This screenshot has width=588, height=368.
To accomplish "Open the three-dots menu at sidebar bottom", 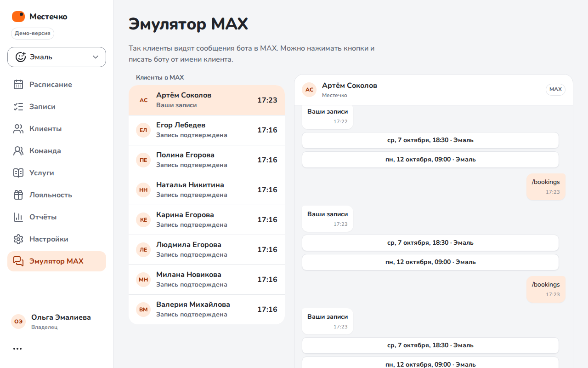I will tap(17, 349).
